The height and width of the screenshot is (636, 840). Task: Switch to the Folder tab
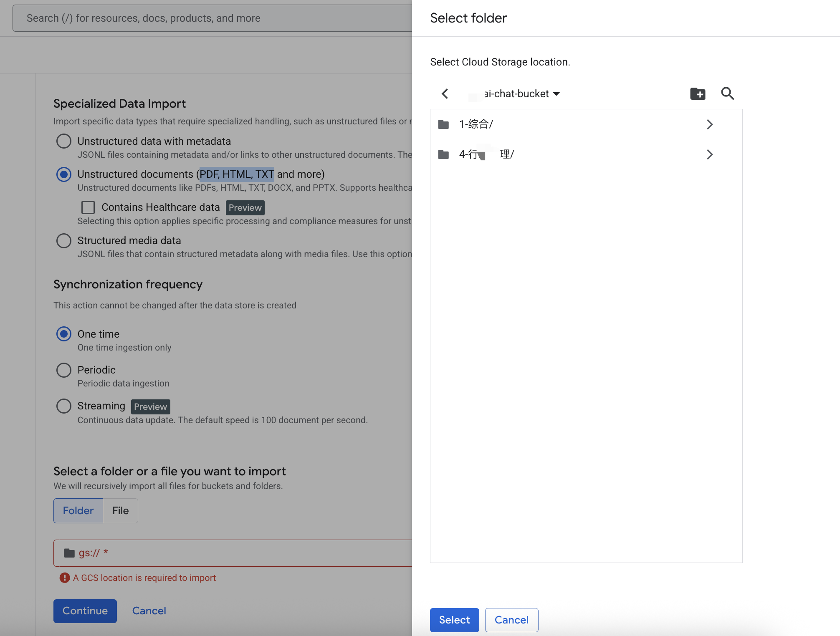pos(78,510)
